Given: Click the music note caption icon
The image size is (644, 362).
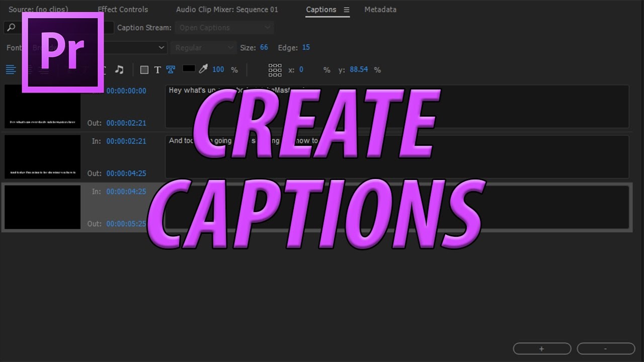Looking at the screenshot, I should click(119, 69).
